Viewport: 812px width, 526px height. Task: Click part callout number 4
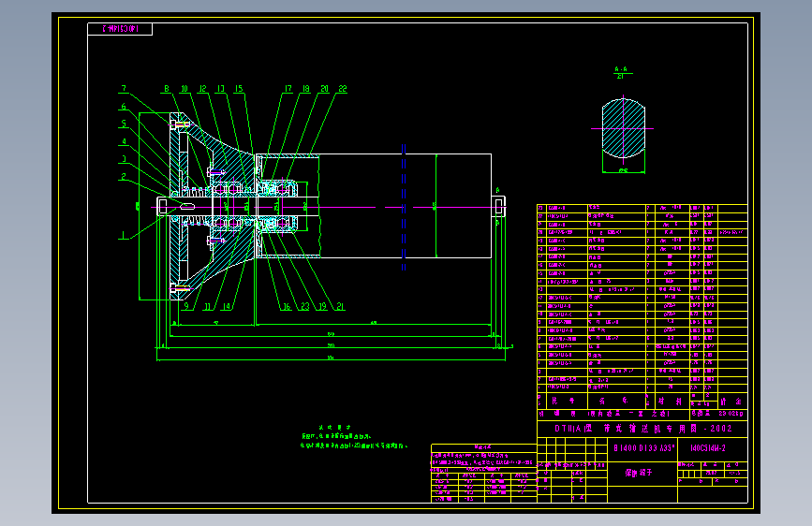click(124, 141)
